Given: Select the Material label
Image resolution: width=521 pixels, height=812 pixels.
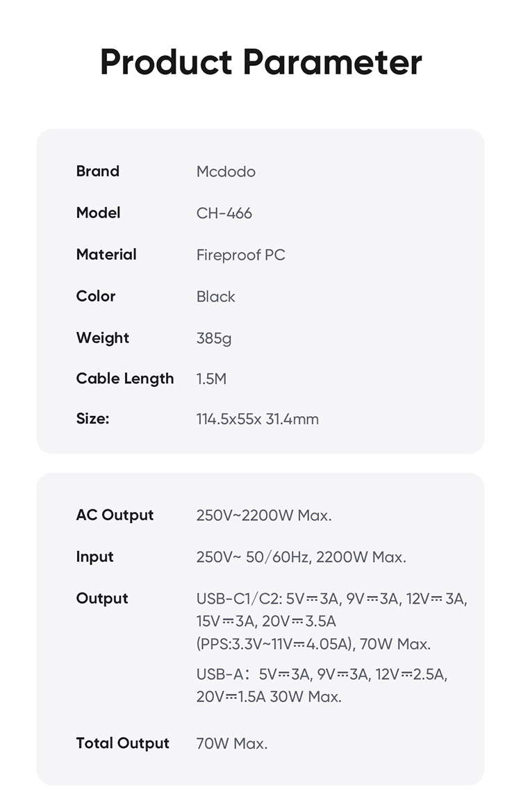Looking at the screenshot, I should point(106,254).
